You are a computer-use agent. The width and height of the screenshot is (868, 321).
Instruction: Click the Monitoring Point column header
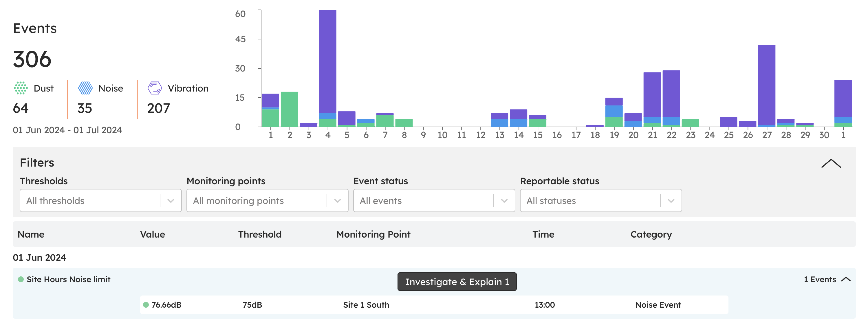pos(373,234)
